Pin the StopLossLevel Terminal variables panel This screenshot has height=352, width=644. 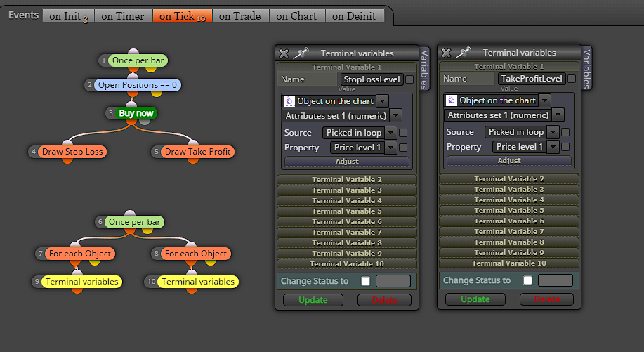click(301, 53)
